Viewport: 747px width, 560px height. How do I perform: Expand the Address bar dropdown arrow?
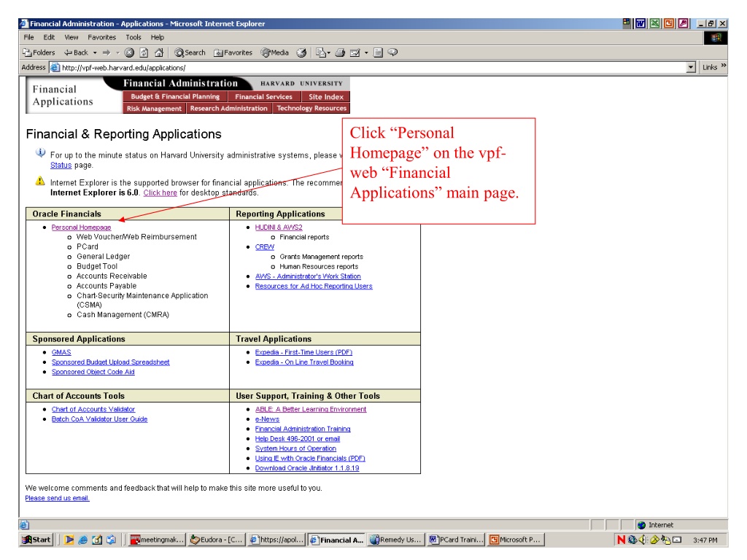(x=692, y=68)
